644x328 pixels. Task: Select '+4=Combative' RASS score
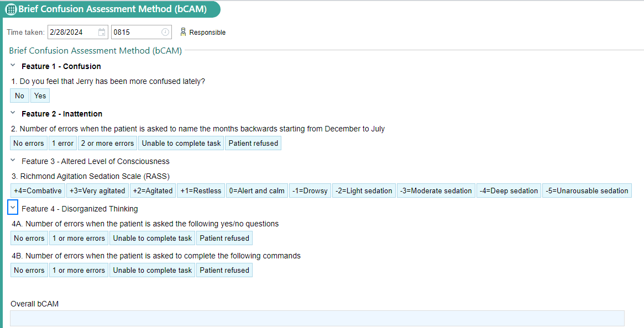point(38,191)
